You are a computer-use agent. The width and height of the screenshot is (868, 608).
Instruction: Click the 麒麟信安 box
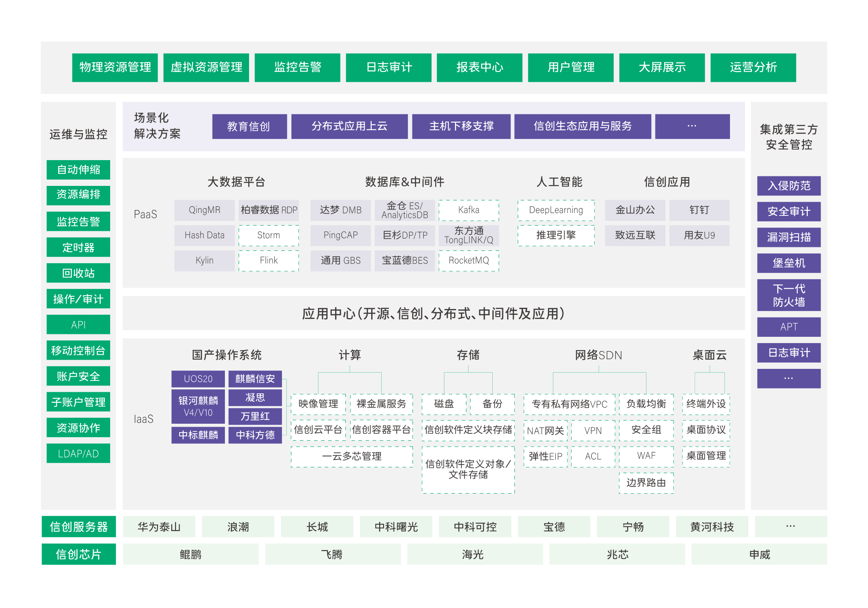[x=255, y=379]
